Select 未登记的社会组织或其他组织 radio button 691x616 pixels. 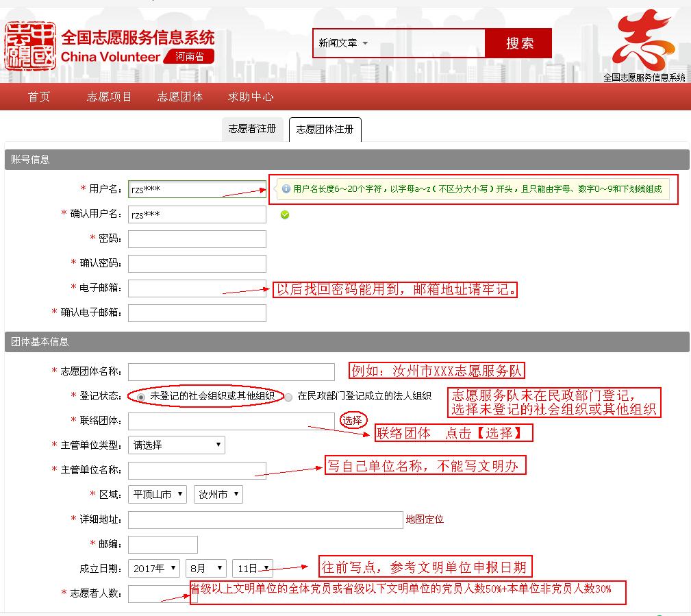141,397
